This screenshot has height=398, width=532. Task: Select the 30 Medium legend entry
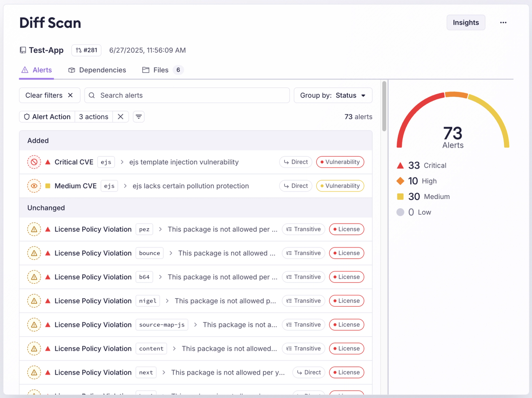423,197
